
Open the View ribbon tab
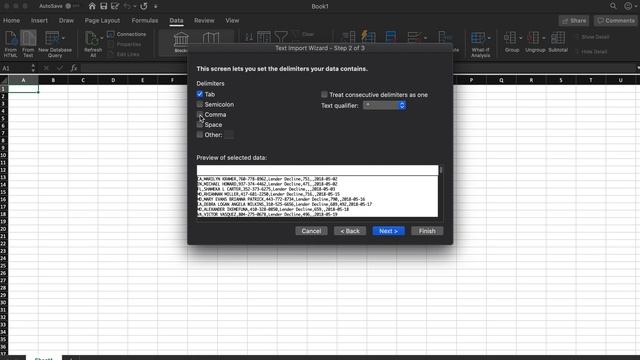coord(232,20)
